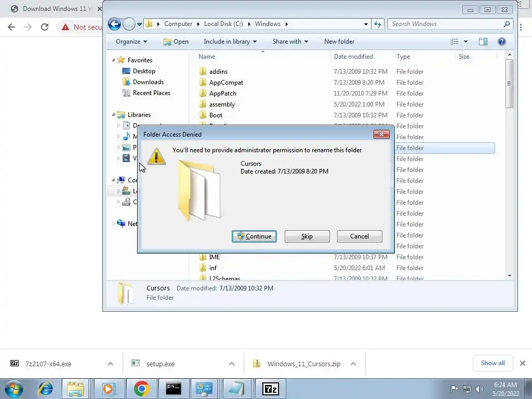
Task: Open the view options dropdown arrow
Action: click(465, 42)
